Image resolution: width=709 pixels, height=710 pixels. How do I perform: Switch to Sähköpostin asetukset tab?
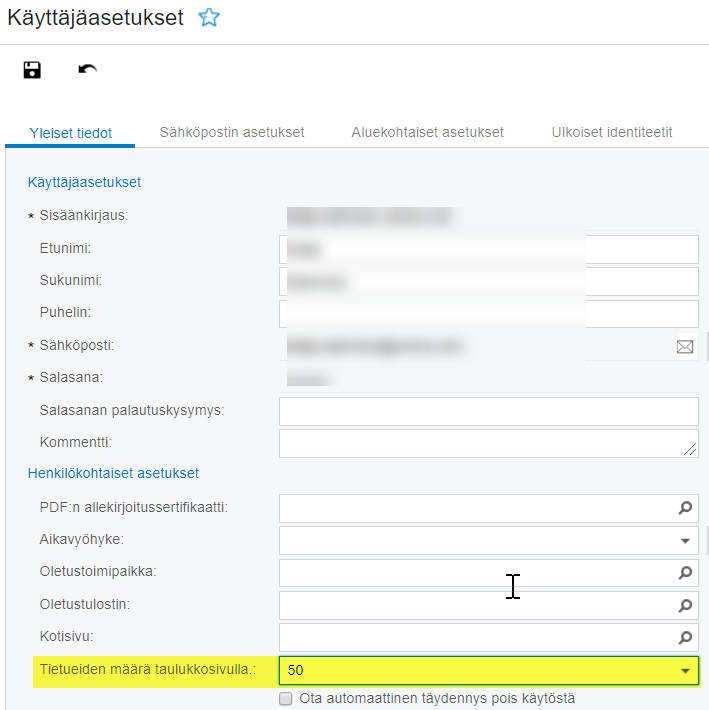click(232, 132)
